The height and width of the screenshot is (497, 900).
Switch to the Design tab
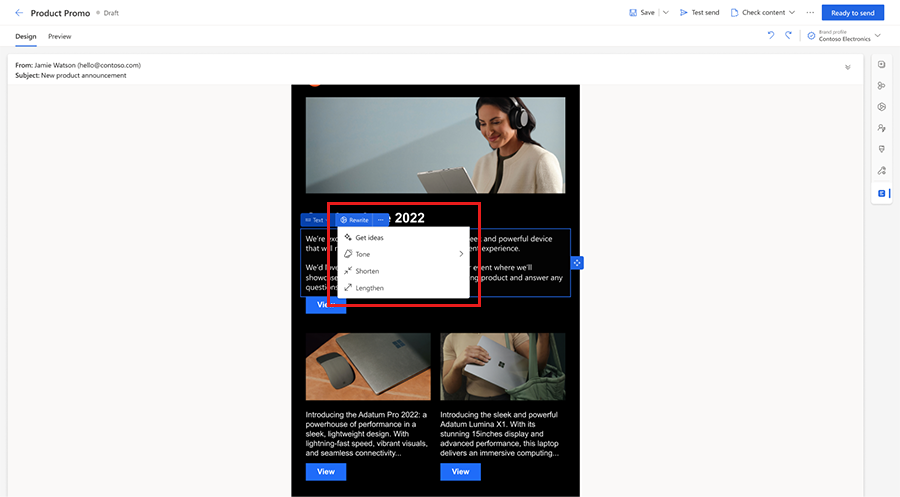click(26, 36)
